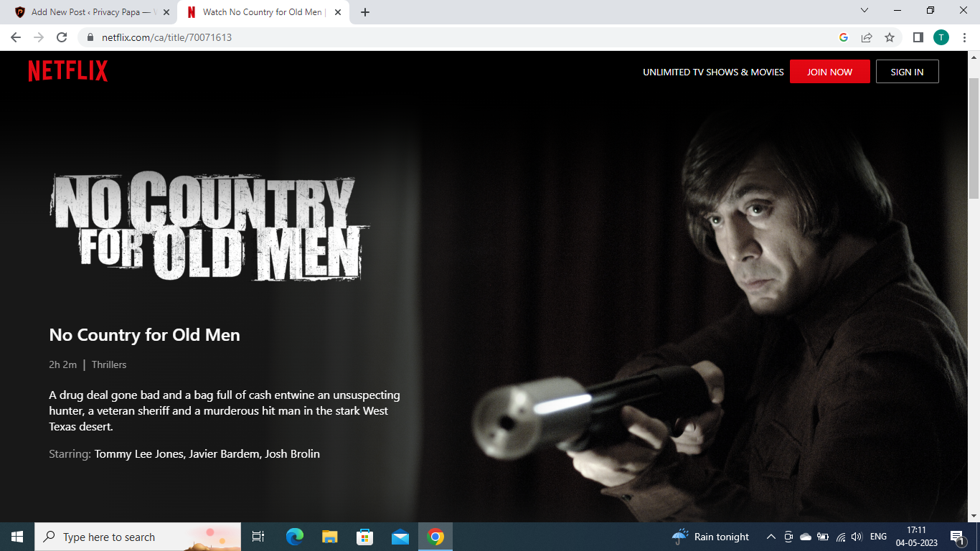Open the volume control speaker icon

tap(856, 537)
